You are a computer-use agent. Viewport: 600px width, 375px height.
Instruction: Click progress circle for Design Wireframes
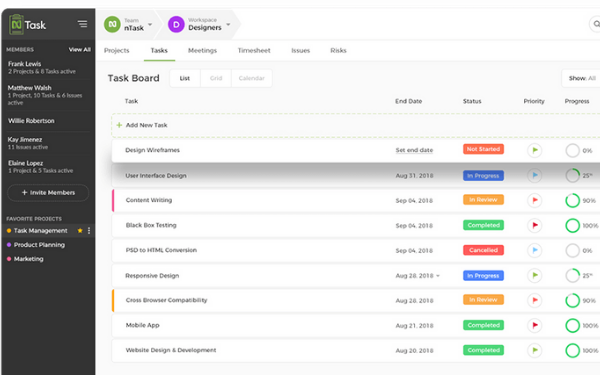572,150
